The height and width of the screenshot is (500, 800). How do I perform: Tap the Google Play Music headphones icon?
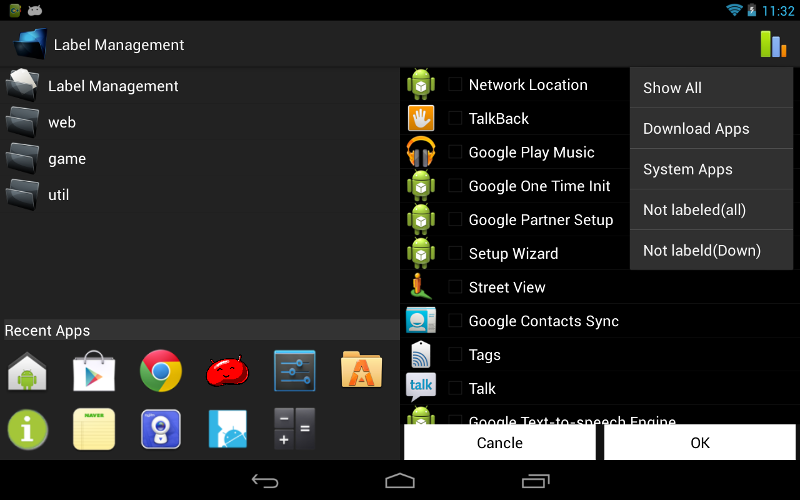point(421,152)
